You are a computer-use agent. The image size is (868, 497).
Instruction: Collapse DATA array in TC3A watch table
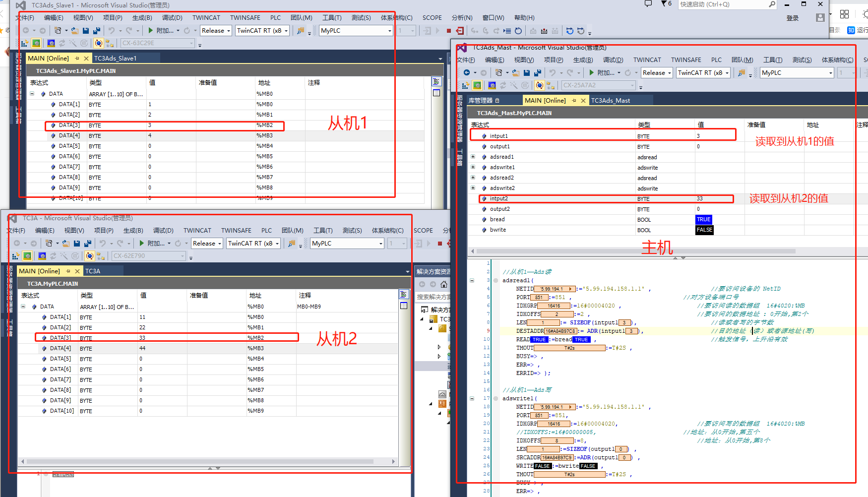click(x=23, y=307)
